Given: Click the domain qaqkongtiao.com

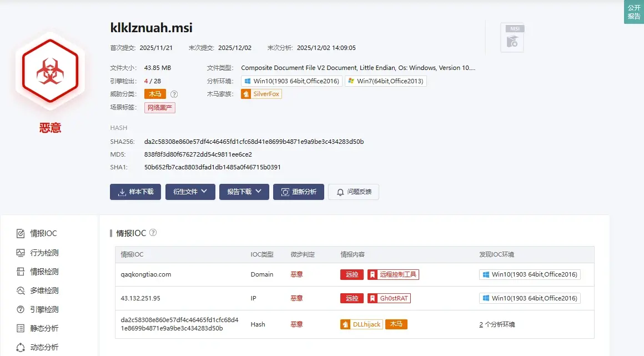Looking at the screenshot, I should [146, 274].
